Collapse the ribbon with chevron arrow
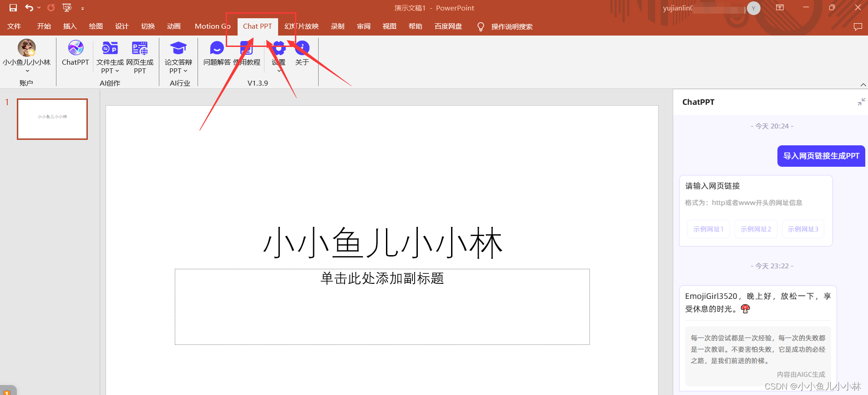The width and height of the screenshot is (868, 395). tap(863, 85)
